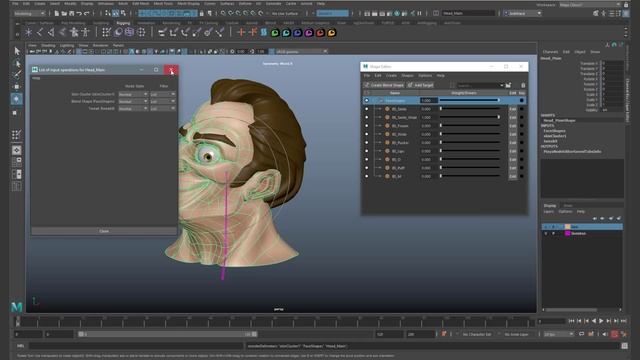Switch to Anim tab in Layer Editor
This screenshot has width=640, height=360.
pos(567,205)
